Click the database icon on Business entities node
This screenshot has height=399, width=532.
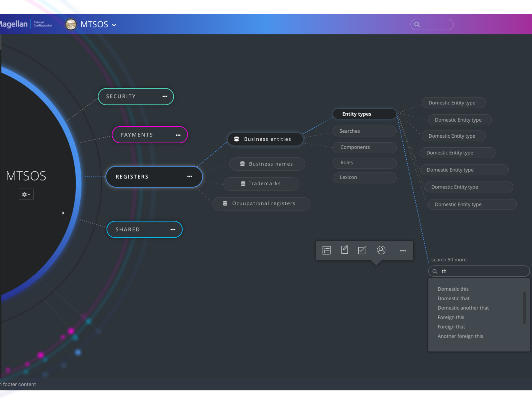coord(236,139)
